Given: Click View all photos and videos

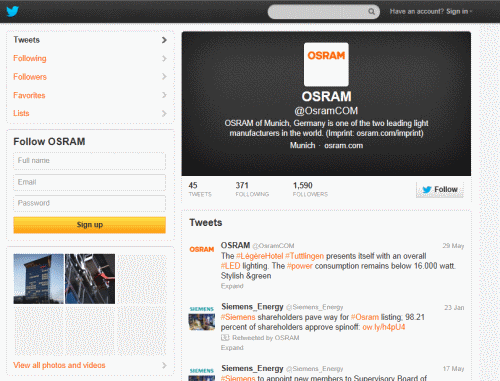Looking at the screenshot, I should [x=59, y=365].
